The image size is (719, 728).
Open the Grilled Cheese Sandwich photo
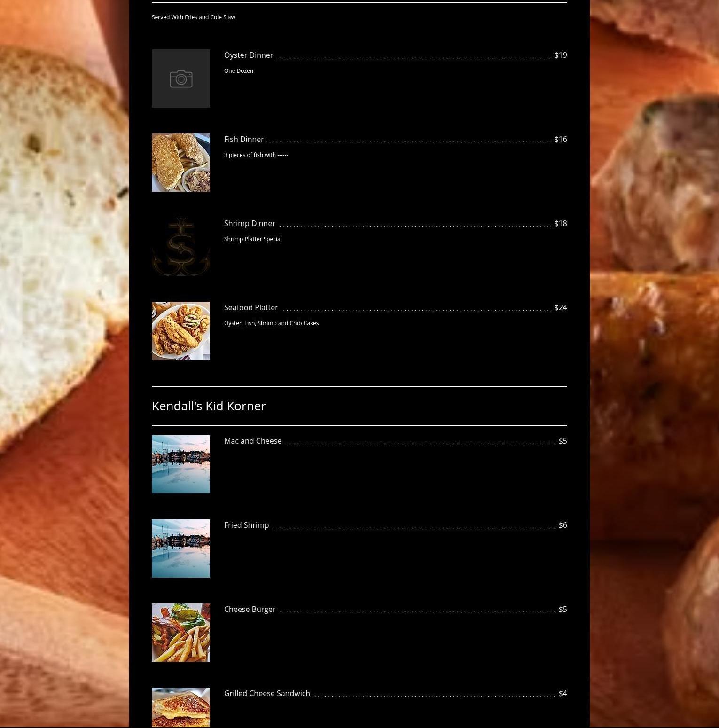click(181, 707)
